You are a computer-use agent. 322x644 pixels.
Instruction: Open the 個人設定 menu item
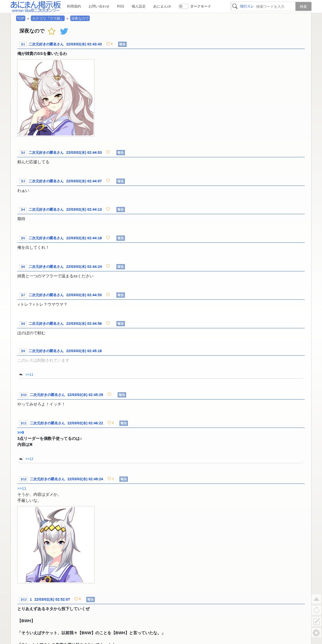point(139,6)
